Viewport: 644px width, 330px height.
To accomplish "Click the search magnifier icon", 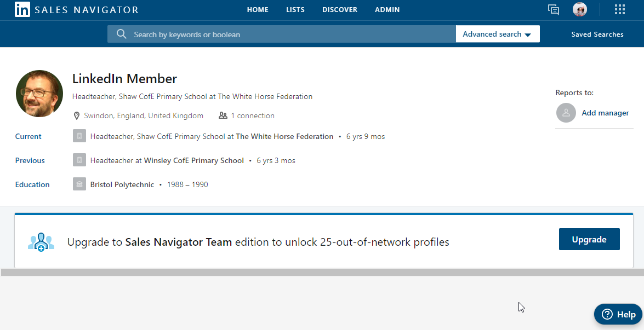I will click(x=121, y=34).
